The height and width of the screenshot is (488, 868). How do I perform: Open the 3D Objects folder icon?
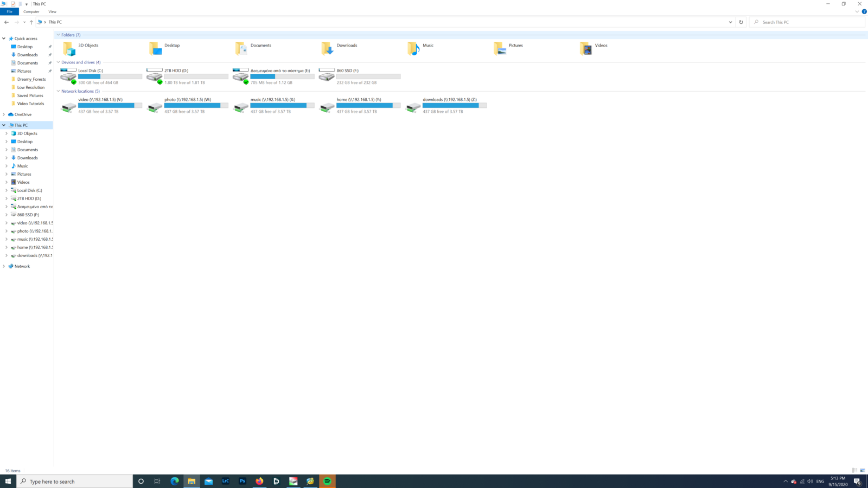click(69, 49)
